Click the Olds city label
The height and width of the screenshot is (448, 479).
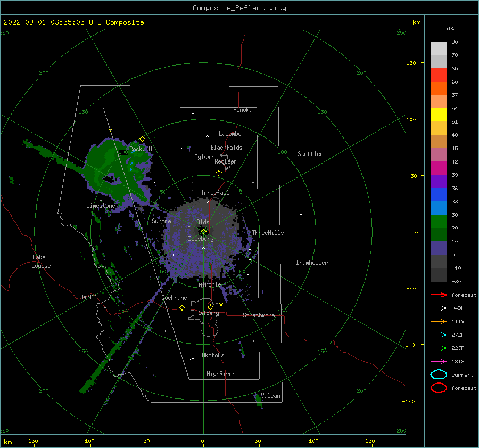click(203, 222)
